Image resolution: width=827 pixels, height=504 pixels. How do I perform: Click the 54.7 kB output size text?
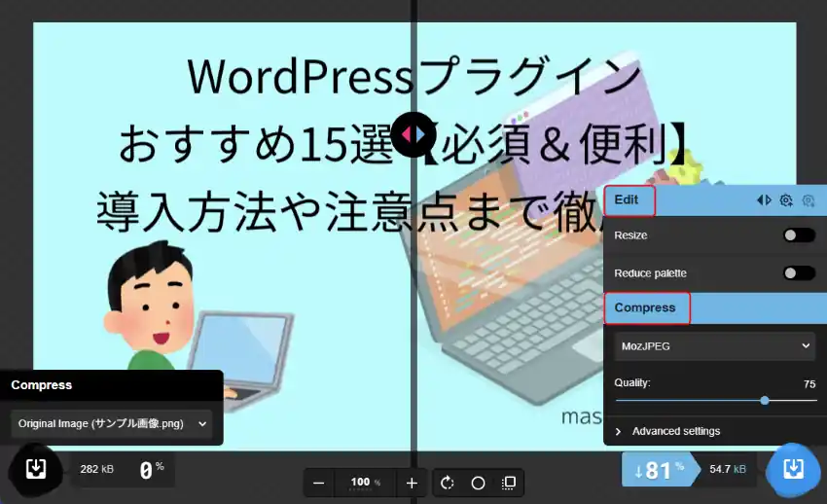coord(728,469)
